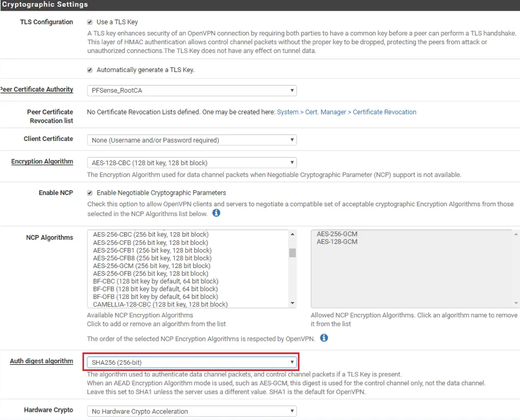Screen dimensions: 520x420
Task: Click the info icon after NCP order note
Action: pyautogui.click(x=324, y=338)
